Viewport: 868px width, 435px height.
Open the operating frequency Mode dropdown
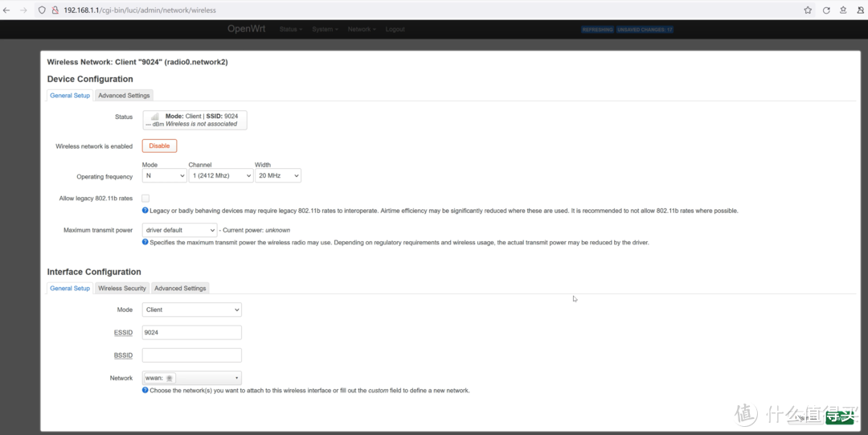[165, 175]
